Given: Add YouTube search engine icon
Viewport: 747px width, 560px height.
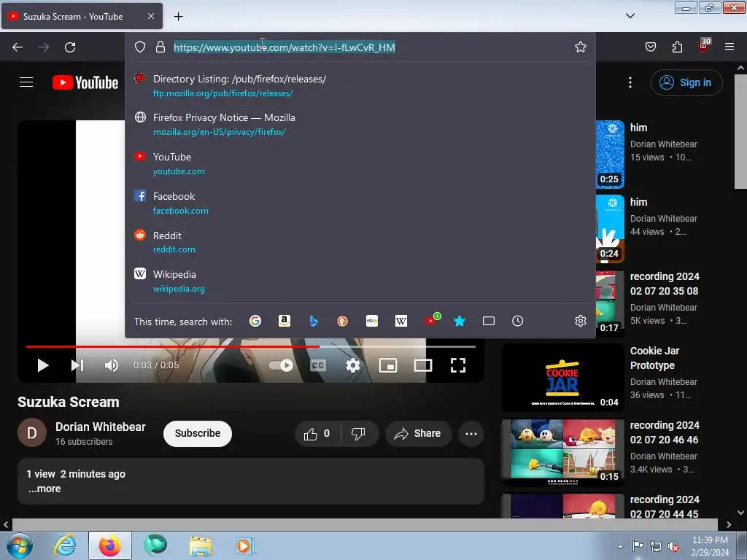Looking at the screenshot, I should (x=432, y=319).
